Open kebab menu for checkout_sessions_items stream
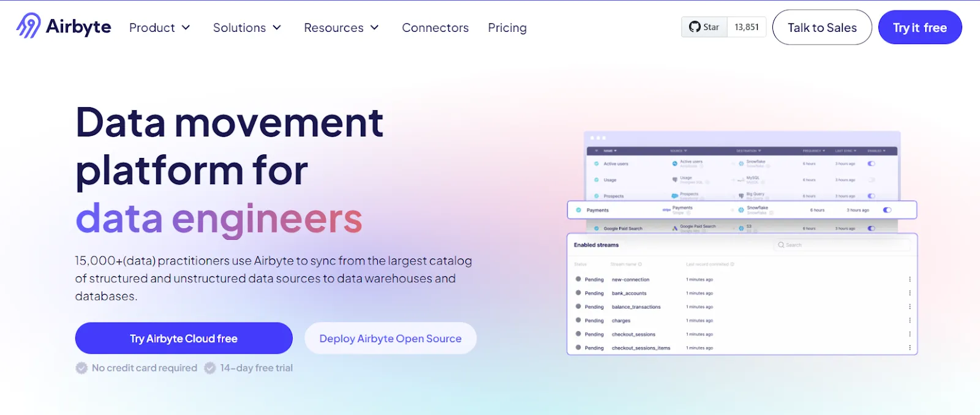This screenshot has width=980, height=415. (910, 348)
